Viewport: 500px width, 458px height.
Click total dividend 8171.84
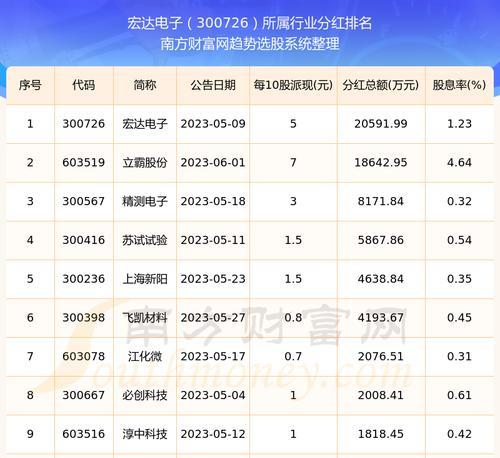coord(381,201)
